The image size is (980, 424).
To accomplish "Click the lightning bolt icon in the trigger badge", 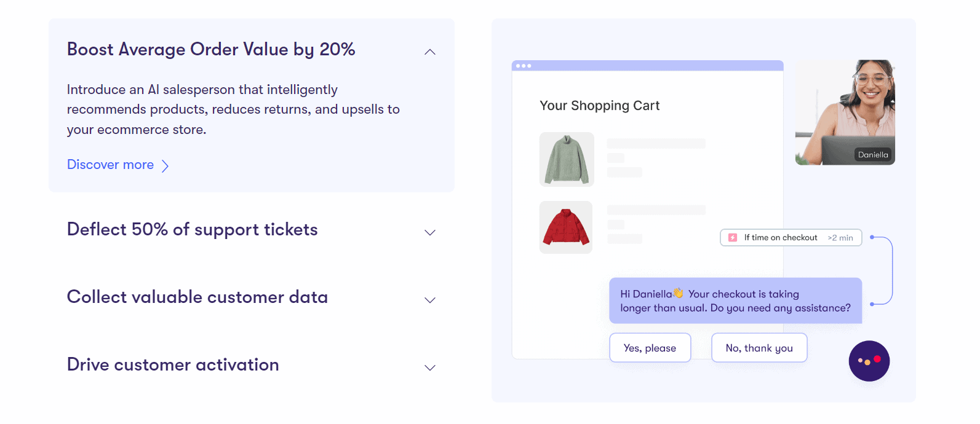I will click(733, 237).
